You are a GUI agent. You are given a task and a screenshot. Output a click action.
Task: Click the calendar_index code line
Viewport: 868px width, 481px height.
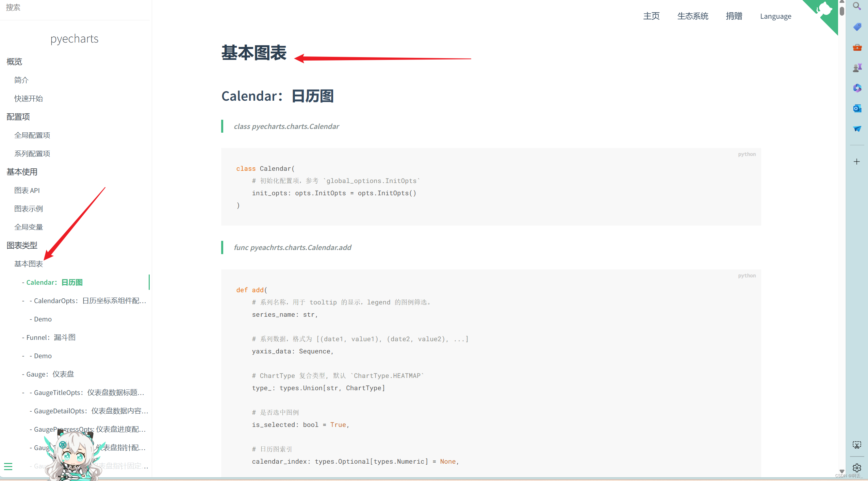(x=356, y=462)
